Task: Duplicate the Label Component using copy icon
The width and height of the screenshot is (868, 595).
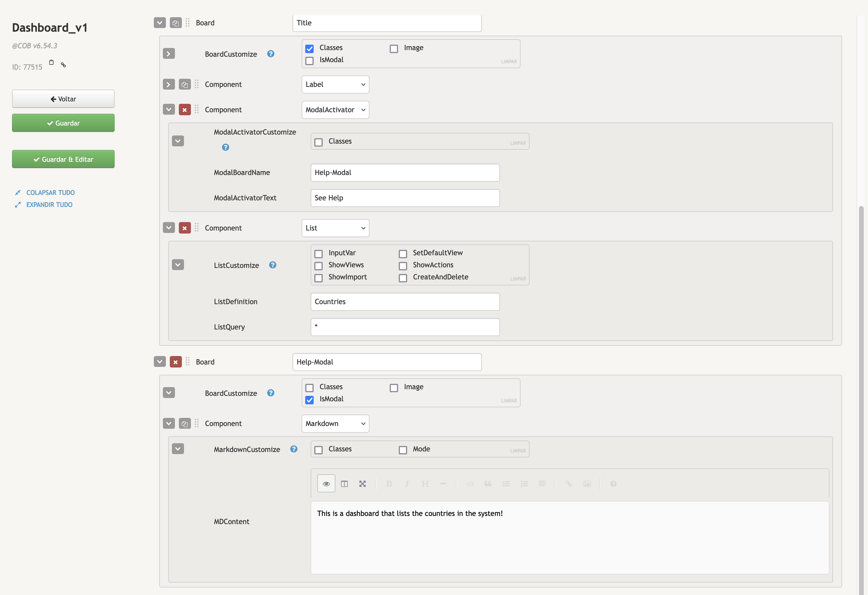Action: pos(185,84)
